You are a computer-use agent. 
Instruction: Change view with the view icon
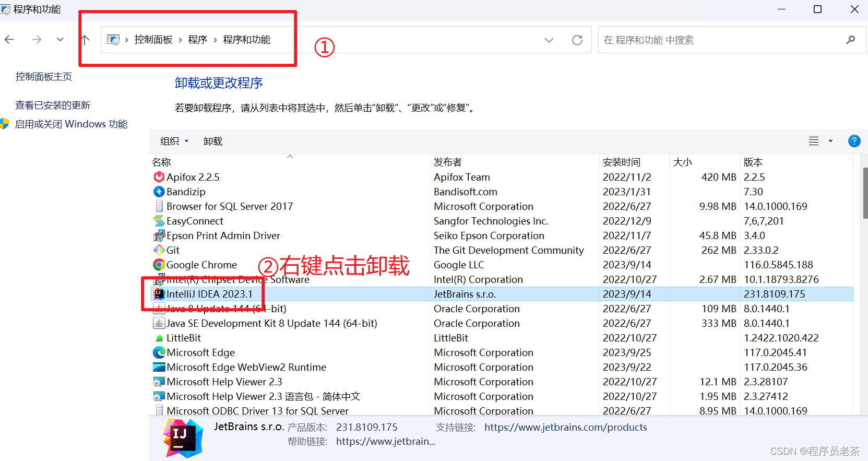814,141
